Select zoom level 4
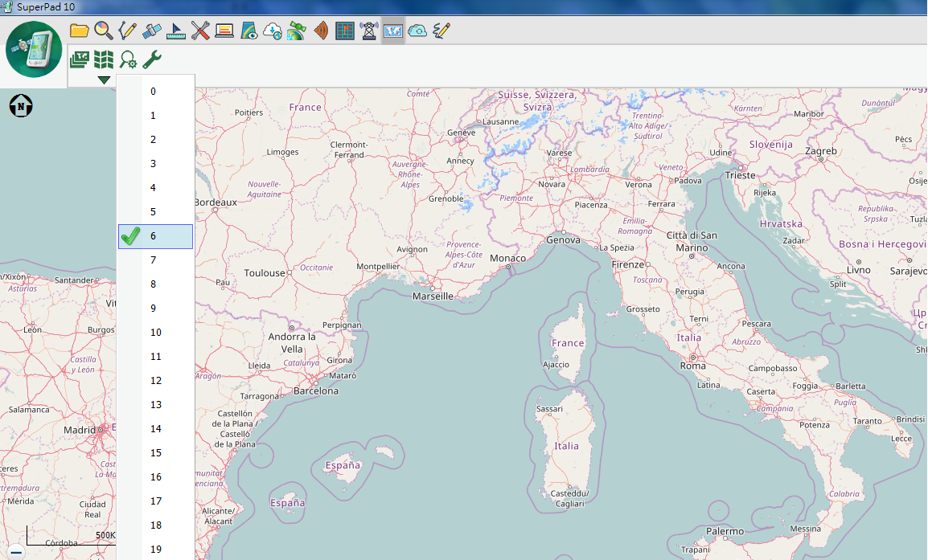This screenshot has width=928, height=560. point(156,188)
